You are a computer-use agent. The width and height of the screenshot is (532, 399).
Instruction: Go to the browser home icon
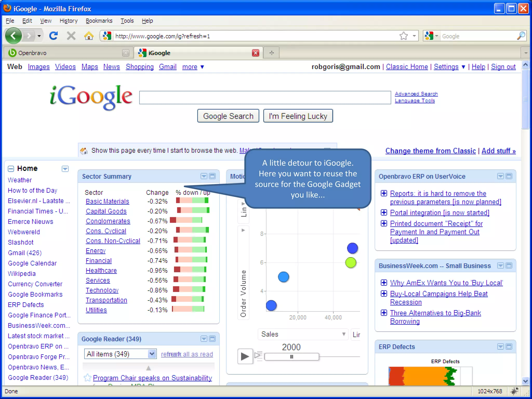(x=89, y=36)
